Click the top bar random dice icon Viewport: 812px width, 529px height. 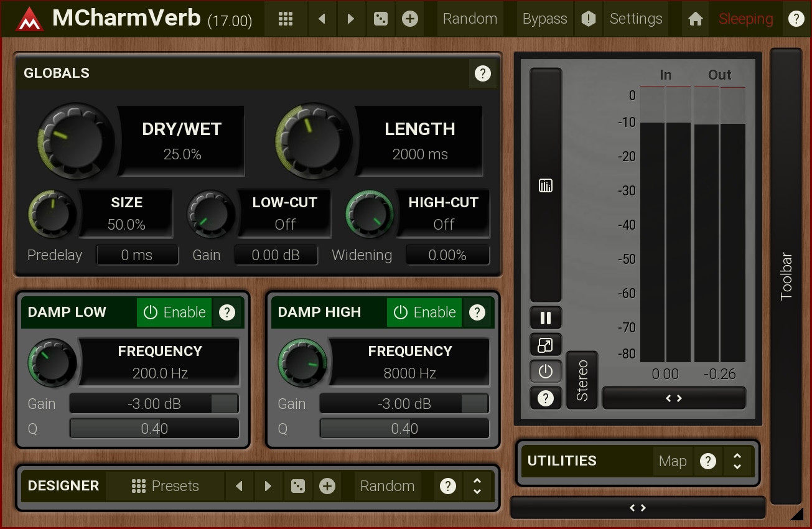[x=380, y=19]
